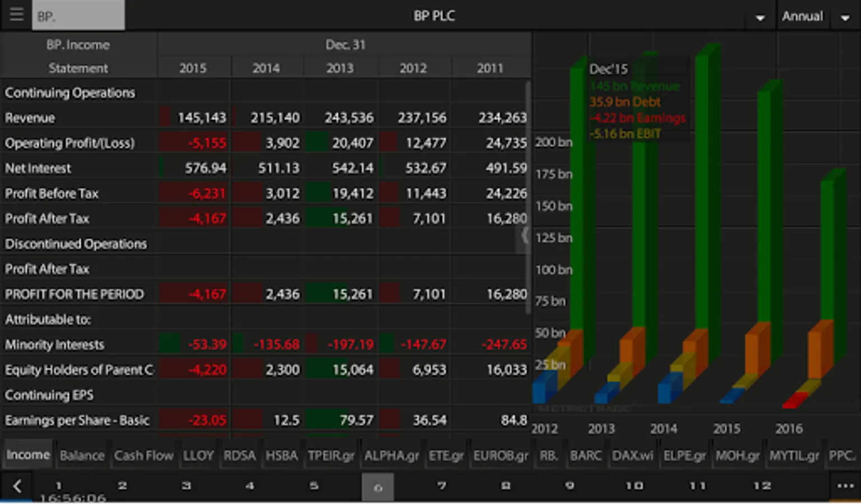Open the BARC ticker tab

click(586, 455)
